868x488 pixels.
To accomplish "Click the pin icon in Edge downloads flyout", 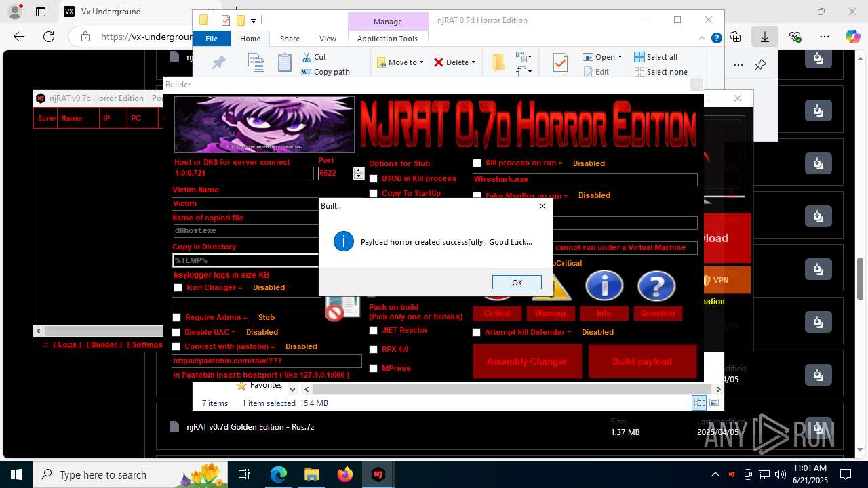I will point(760,65).
